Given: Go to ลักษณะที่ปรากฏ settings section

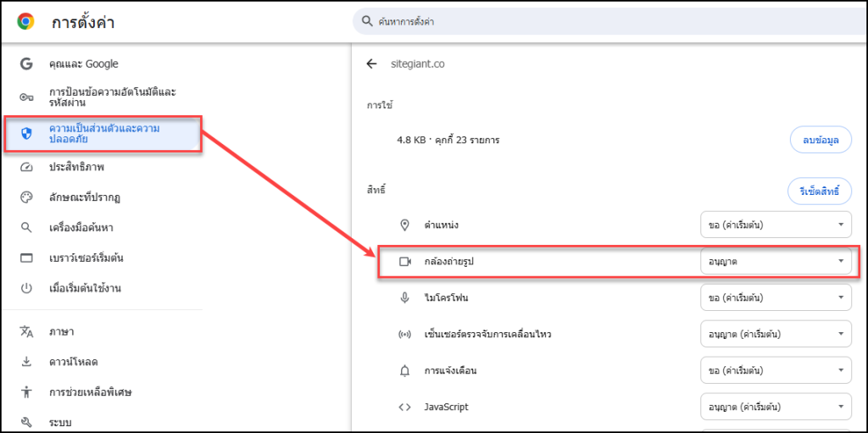Looking at the screenshot, I should [84, 197].
